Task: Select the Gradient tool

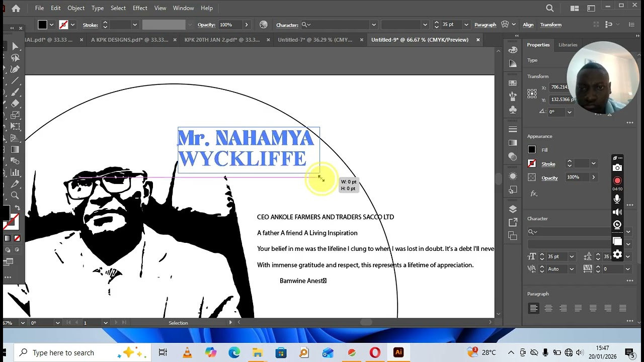Action: [x=15, y=150]
